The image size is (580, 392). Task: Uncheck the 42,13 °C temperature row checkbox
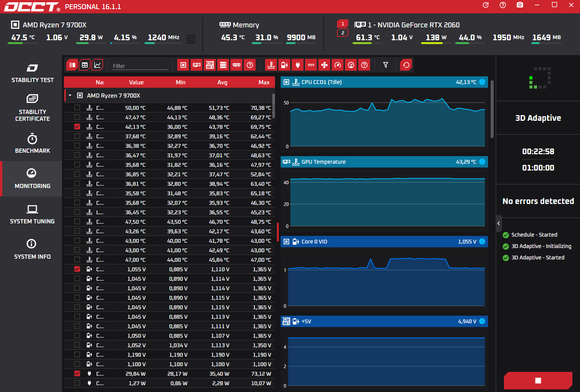point(77,126)
